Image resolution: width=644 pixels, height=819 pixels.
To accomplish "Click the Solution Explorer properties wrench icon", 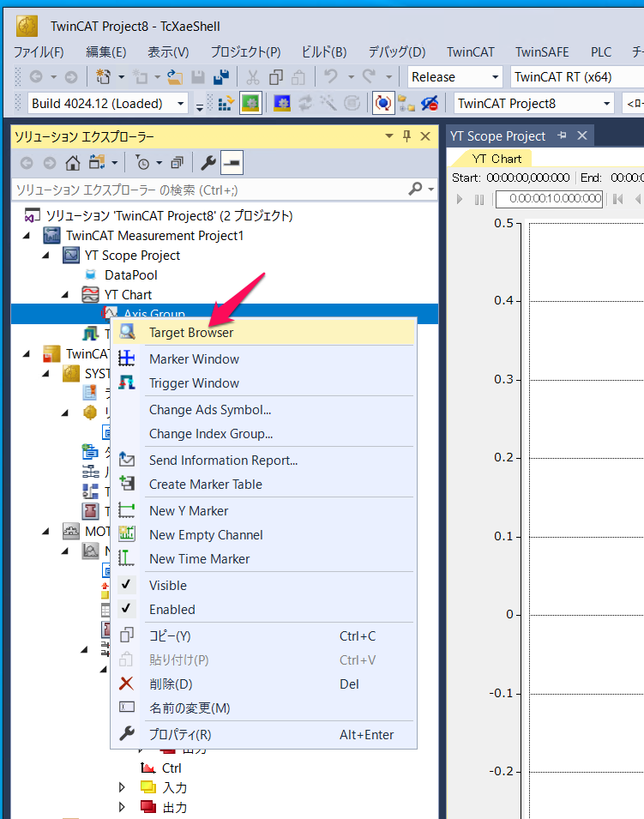I will [x=208, y=163].
